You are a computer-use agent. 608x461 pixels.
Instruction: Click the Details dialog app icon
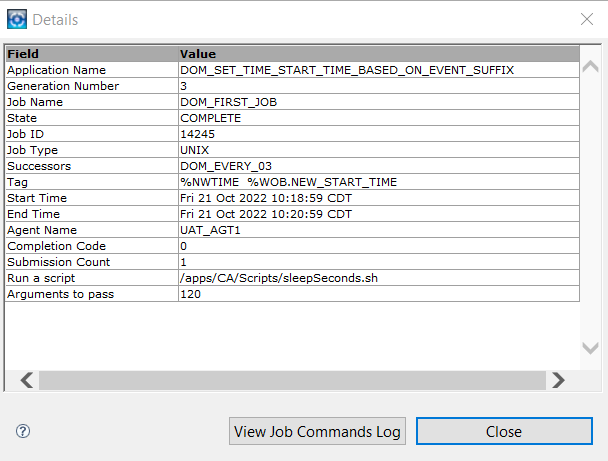(17, 19)
